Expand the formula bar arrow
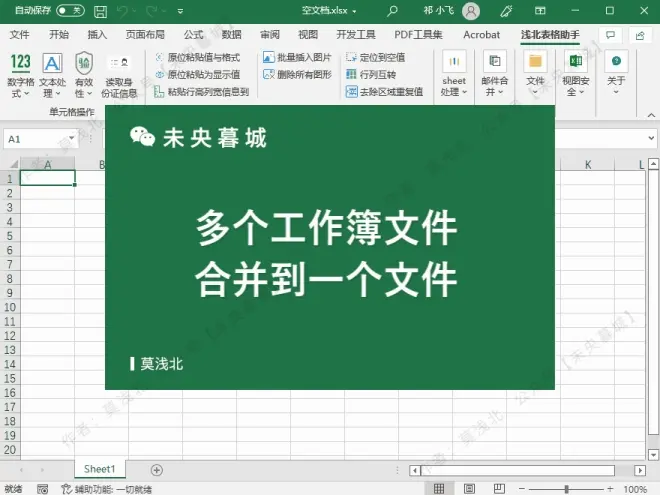 651,138
